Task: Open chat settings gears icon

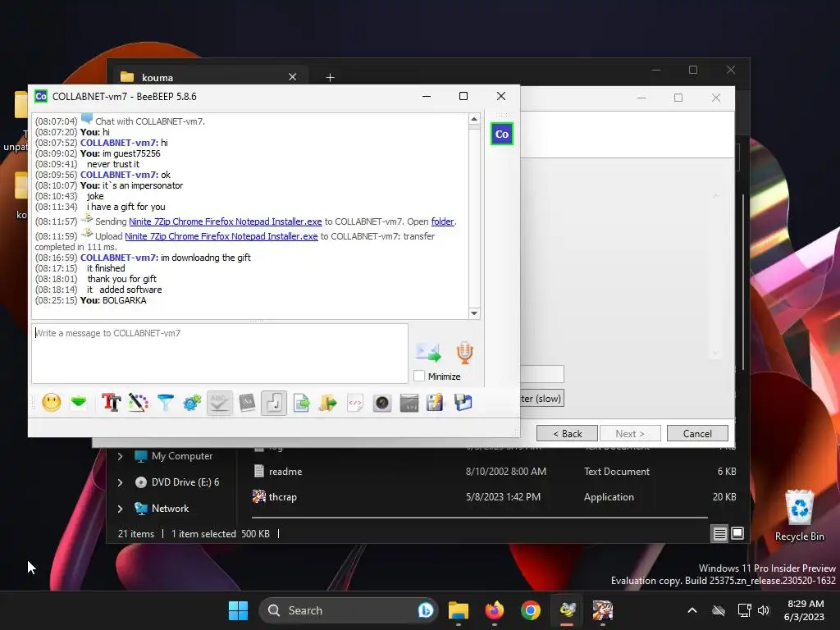Action: (192, 402)
